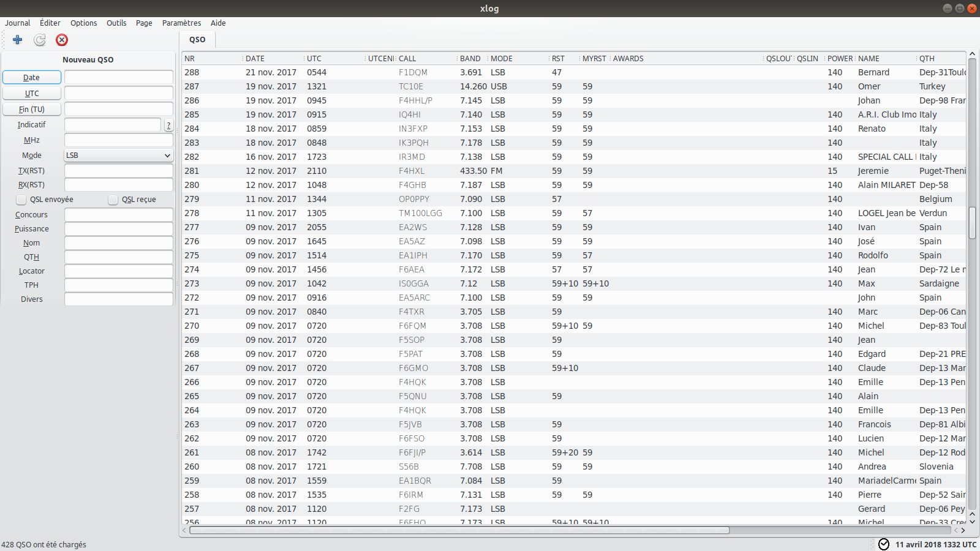Select callsign TM100LGG in row 278

(420, 213)
